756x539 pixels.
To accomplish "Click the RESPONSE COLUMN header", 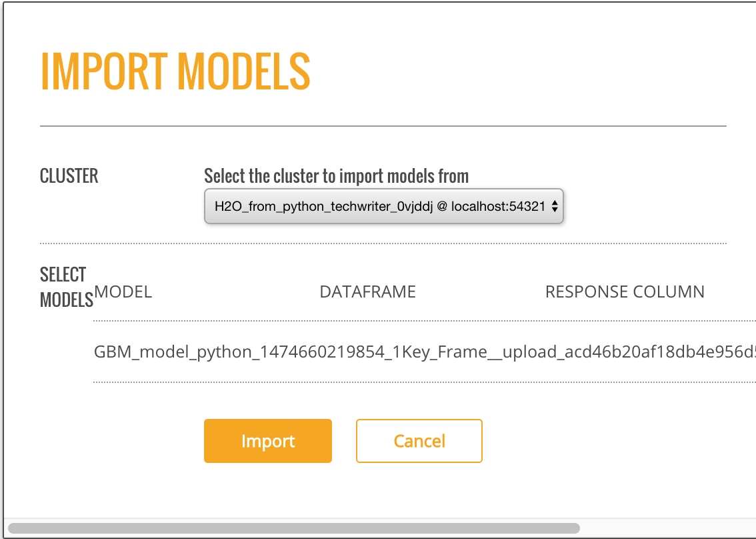I will pyautogui.click(x=625, y=292).
